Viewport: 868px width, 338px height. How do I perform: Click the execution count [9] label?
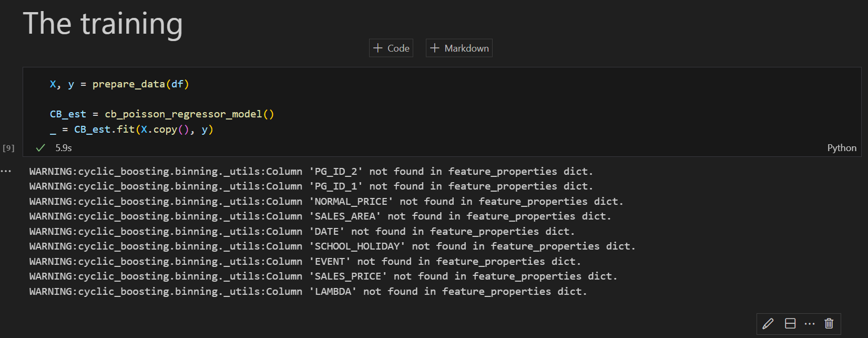[8, 148]
